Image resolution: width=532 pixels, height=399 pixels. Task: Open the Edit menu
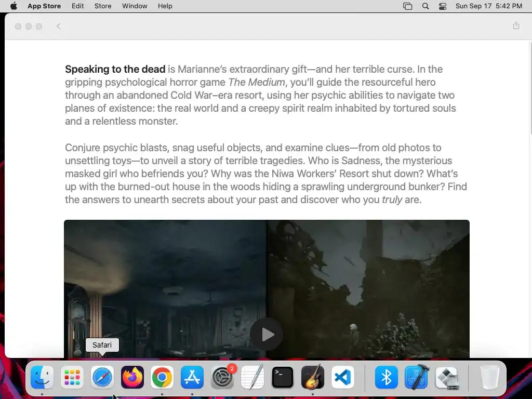pos(78,6)
